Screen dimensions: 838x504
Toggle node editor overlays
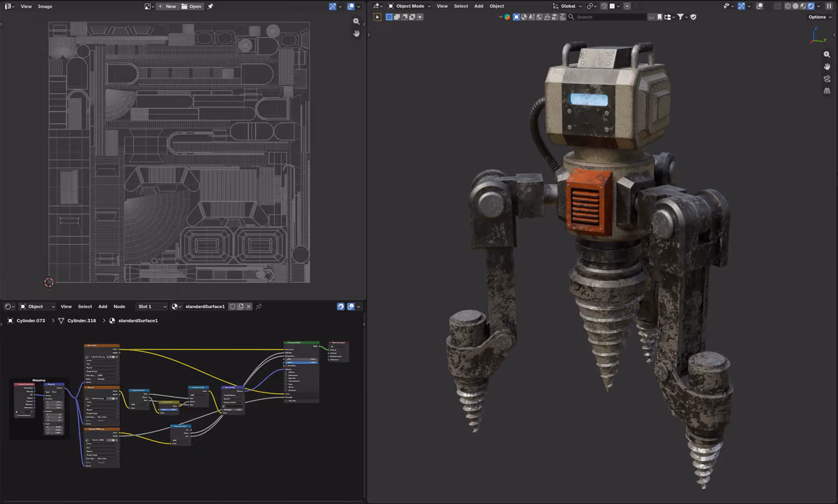[x=351, y=307]
